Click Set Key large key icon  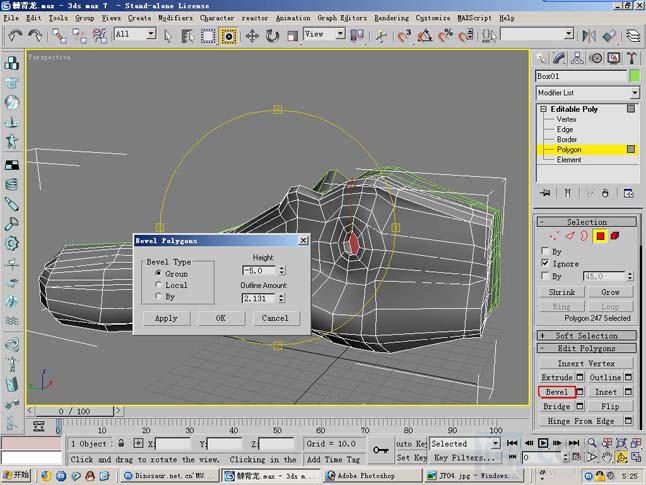(381, 450)
